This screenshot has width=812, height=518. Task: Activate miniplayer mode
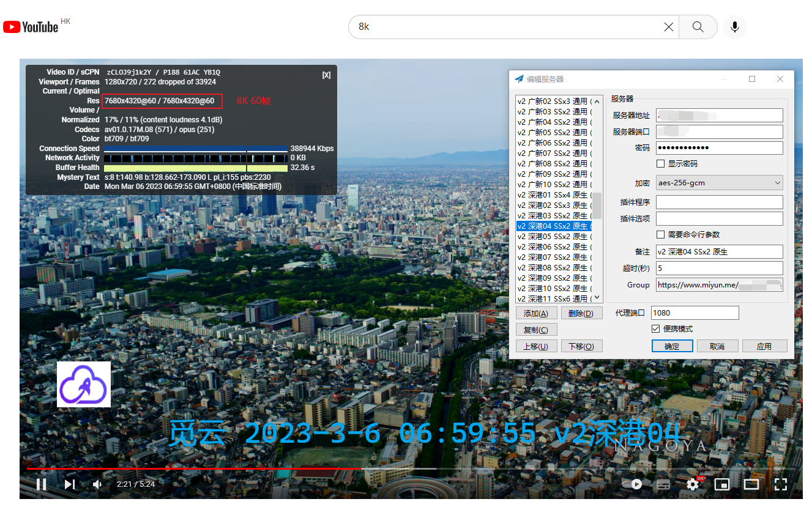pos(722,484)
